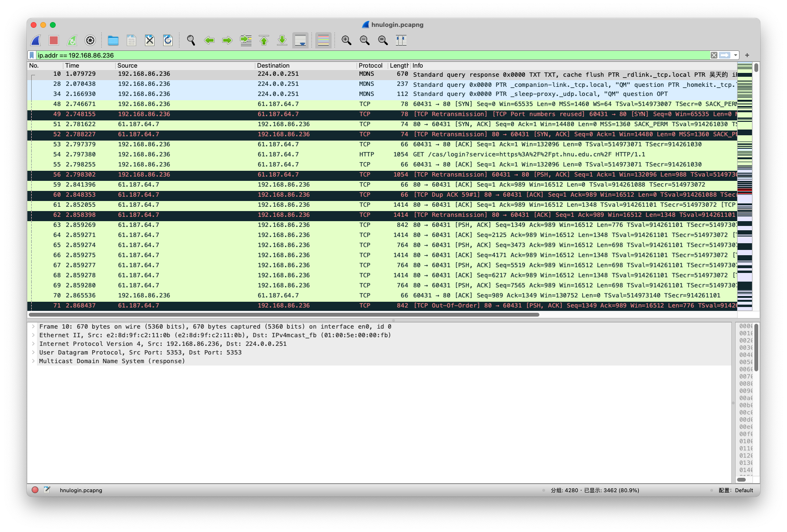Open recent display filters dropdown
Image resolution: width=787 pixels, height=532 pixels.
point(736,55)
